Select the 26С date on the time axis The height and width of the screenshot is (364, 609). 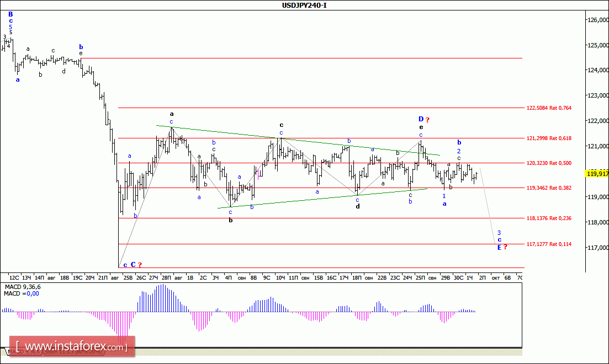(x=141, y=277)
